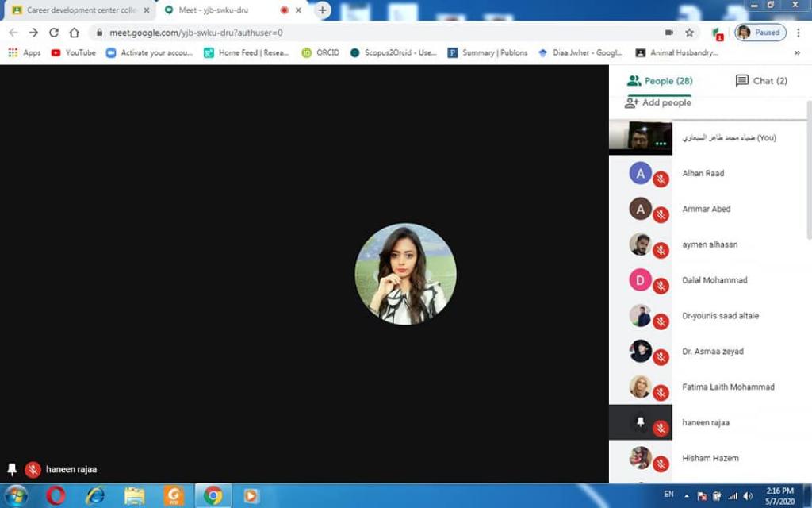Click the muted mic icon for Ammar Abed
This screenshot has width=812, height=508.
pyautogui.click(x=661, y=215)
